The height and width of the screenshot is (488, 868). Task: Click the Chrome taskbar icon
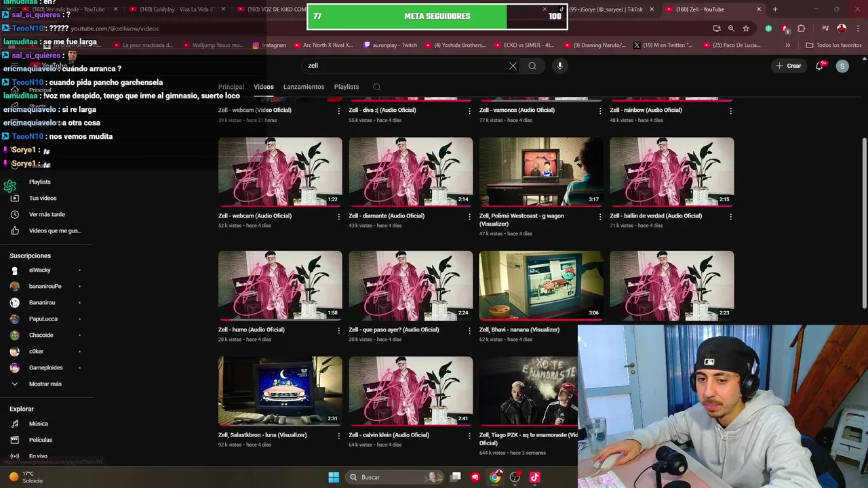click(x=495, y=477)
